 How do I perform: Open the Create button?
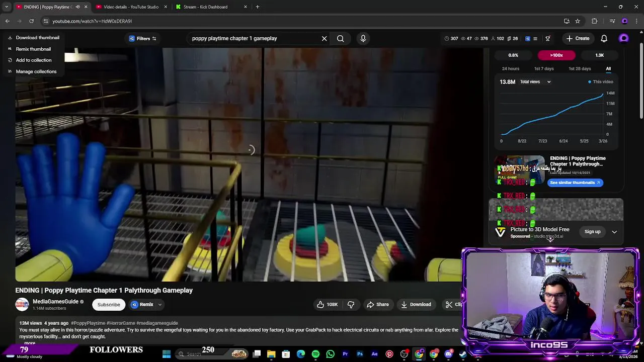pos(578,38)
